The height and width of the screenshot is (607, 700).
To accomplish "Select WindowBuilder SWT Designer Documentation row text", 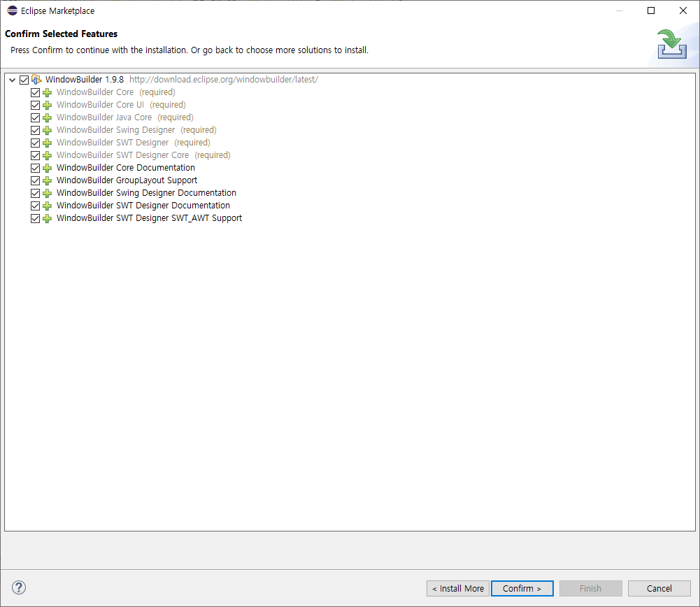I will pyautogui.click(x=143, y=206).
